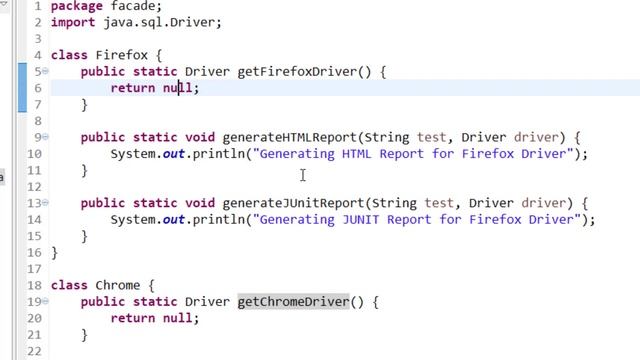Click line number 22 in the gutter

pyautogui.click(x=34, y=351)
